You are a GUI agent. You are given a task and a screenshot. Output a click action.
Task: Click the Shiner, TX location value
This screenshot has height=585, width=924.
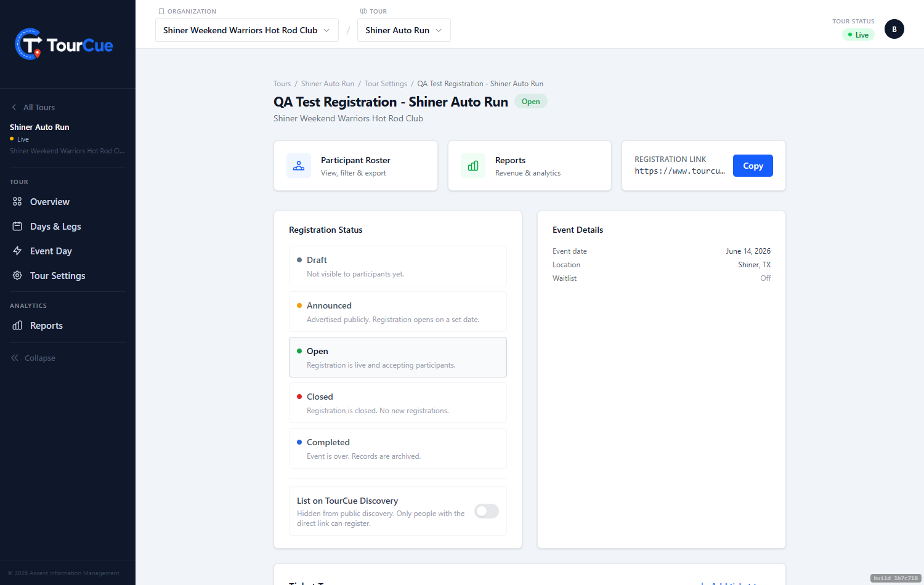click(754, 265)
